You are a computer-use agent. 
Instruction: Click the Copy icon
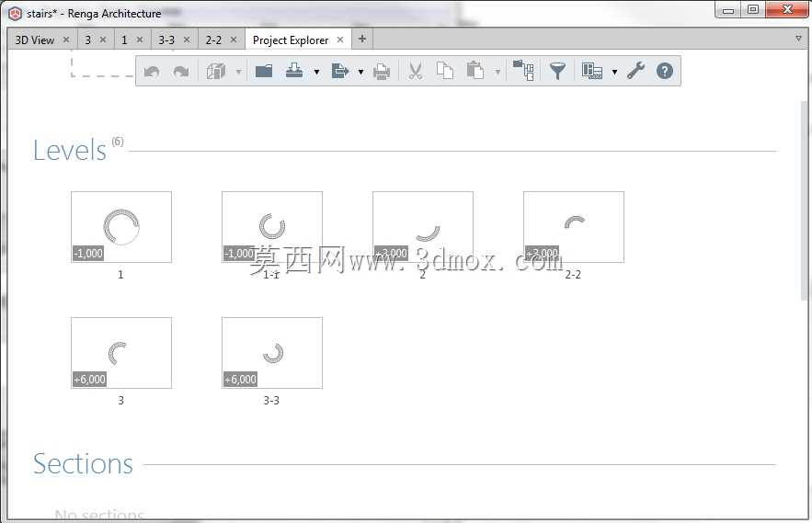pos(445,71)
